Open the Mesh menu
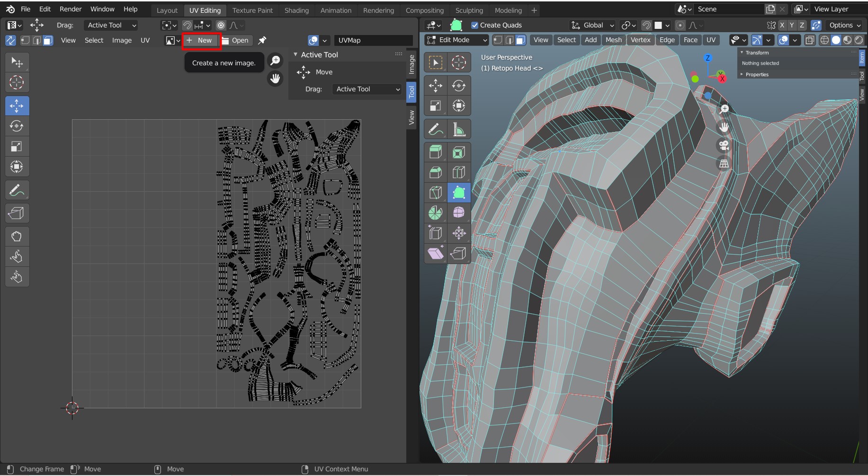Image resolution: width=868 pixels, height=476 pixels. tap(613, 40)
